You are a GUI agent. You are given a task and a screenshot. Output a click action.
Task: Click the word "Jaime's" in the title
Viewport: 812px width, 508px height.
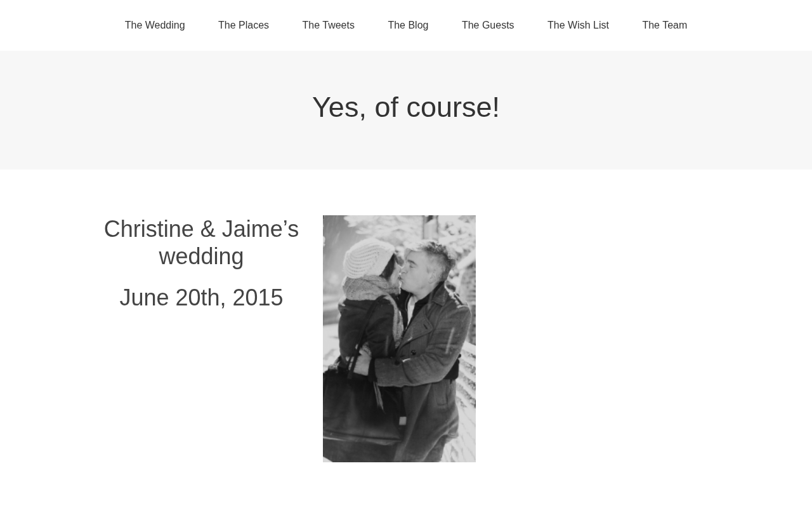pyautogui.click(x=260, y=229)
